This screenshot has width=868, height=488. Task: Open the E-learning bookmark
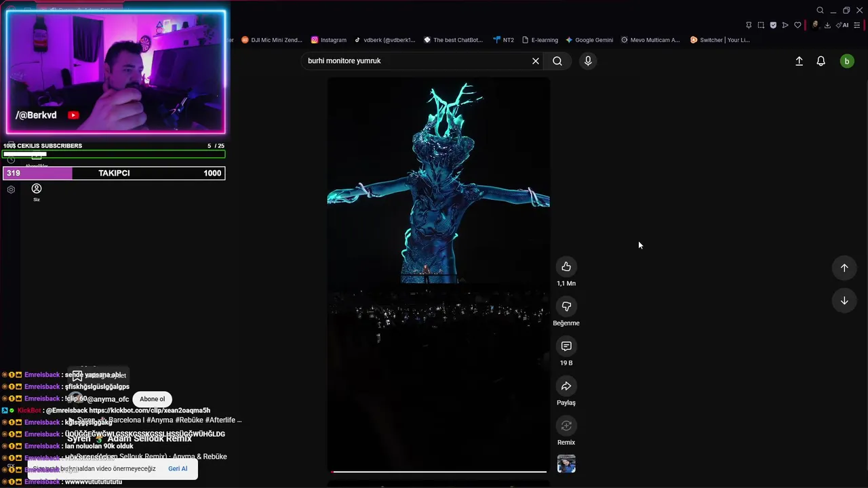(540, 40)
